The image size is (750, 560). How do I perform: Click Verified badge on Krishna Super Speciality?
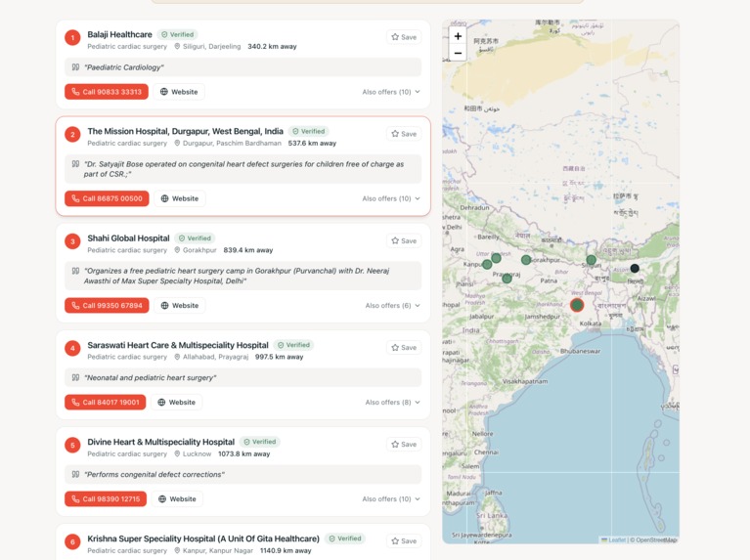[x=345, y=538]
